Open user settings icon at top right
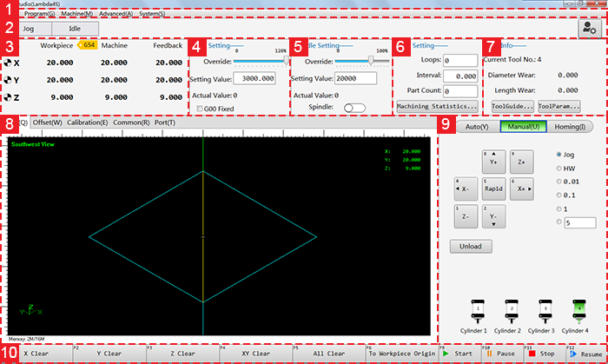This screenshot has width=608, height=364. [590, 29]
